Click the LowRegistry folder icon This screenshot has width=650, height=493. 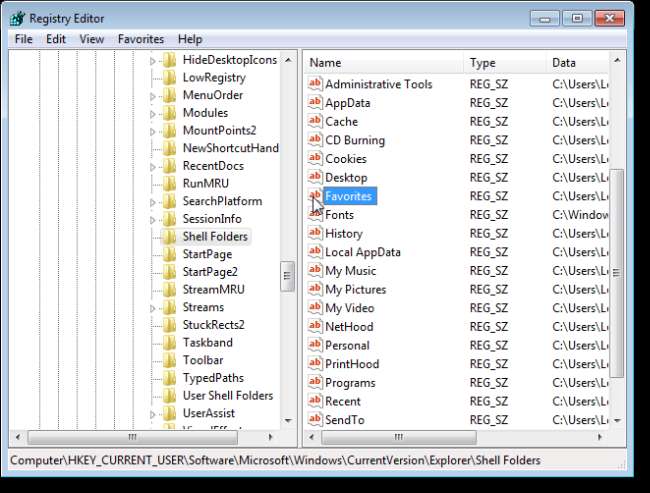(x=169, y=78)
